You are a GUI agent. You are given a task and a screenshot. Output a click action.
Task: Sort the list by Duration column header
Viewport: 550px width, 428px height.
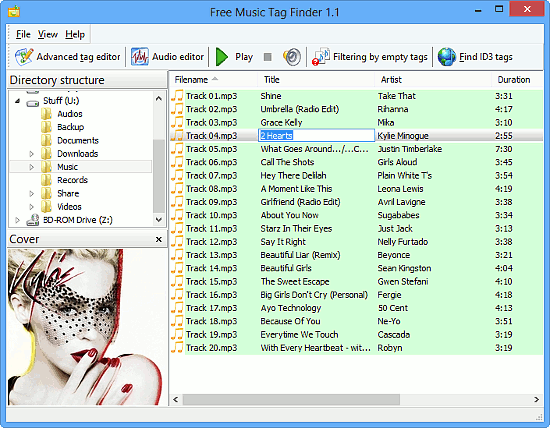(x=517, y=80)
